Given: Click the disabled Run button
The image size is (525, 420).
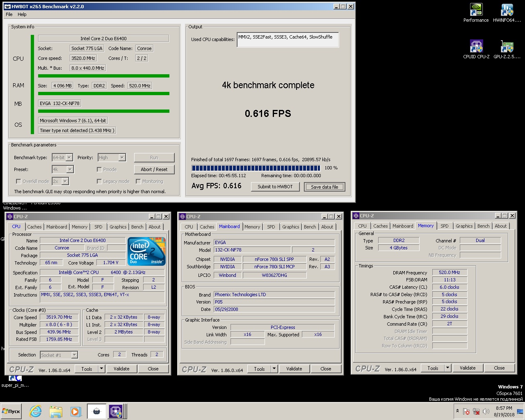Looking at the screenshot, I should 154,157.
